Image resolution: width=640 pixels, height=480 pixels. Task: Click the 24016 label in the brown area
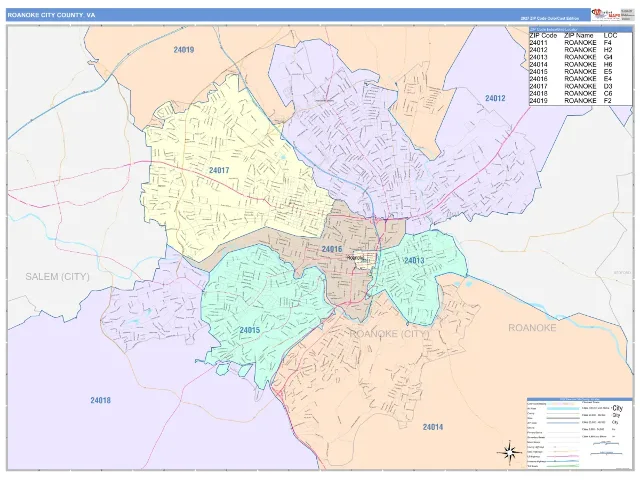click(x=332, y=249)
